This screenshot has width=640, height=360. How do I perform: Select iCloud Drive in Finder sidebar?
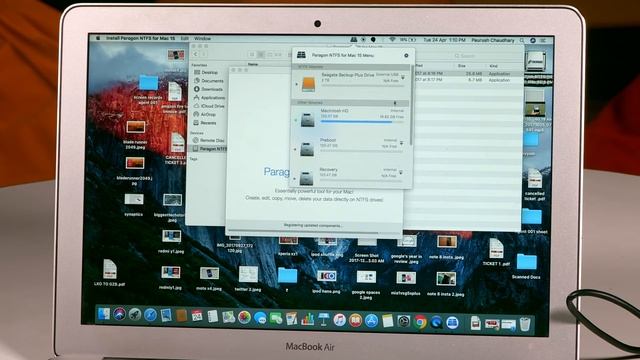209,106
